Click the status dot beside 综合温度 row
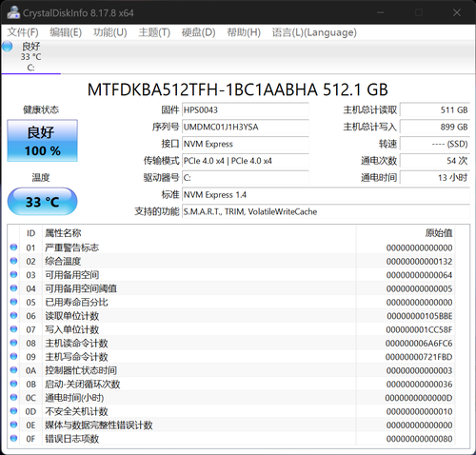Viewport: 476px width, 455px height. tap(13, 261)
